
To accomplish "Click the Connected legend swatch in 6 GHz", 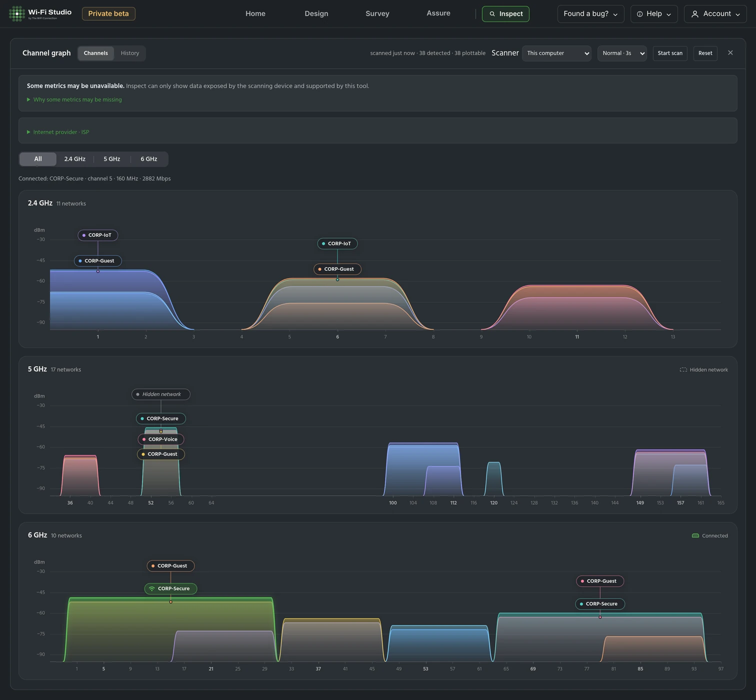I will point(695,535).
